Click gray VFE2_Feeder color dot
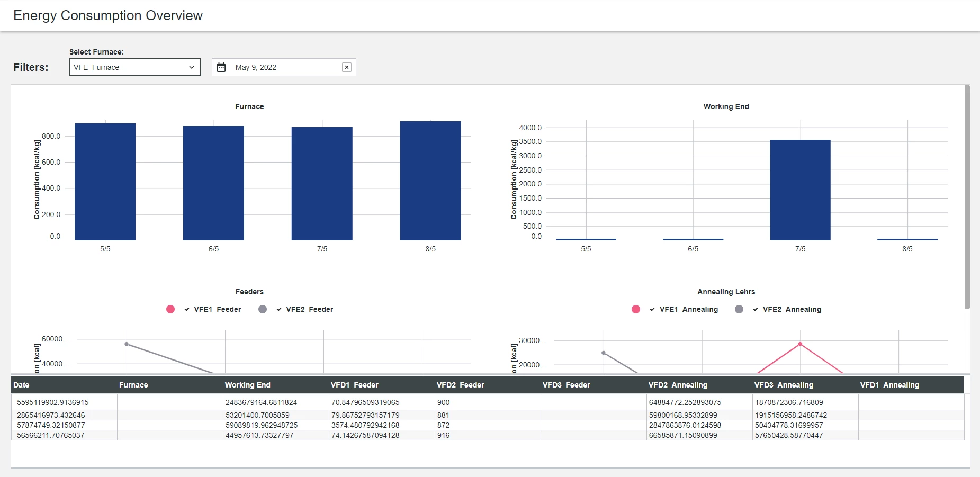 pyautogui.click(x=263, y=309)
